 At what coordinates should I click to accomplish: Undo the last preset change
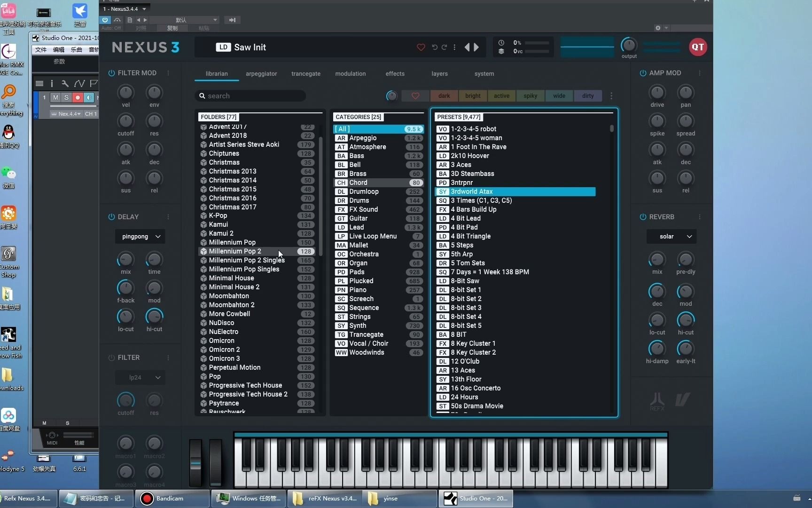click(434, 47)
